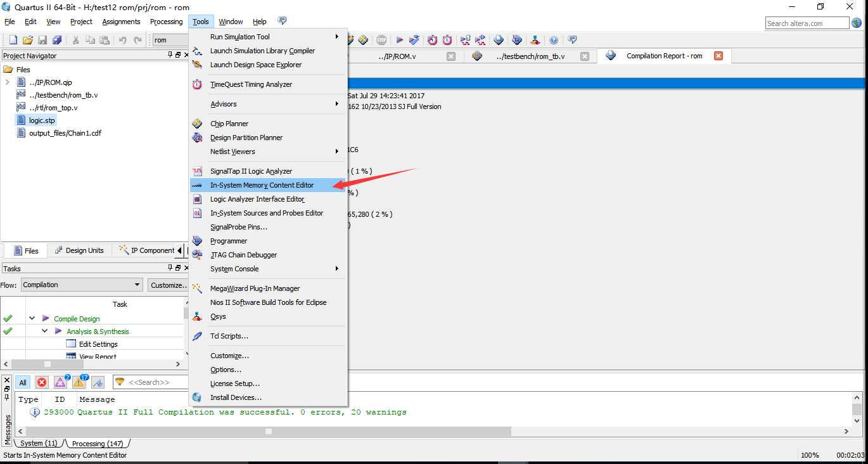Float the Tasks panel window
The height and width of the screenshot is (464, 868).
(x=177, y=268)
